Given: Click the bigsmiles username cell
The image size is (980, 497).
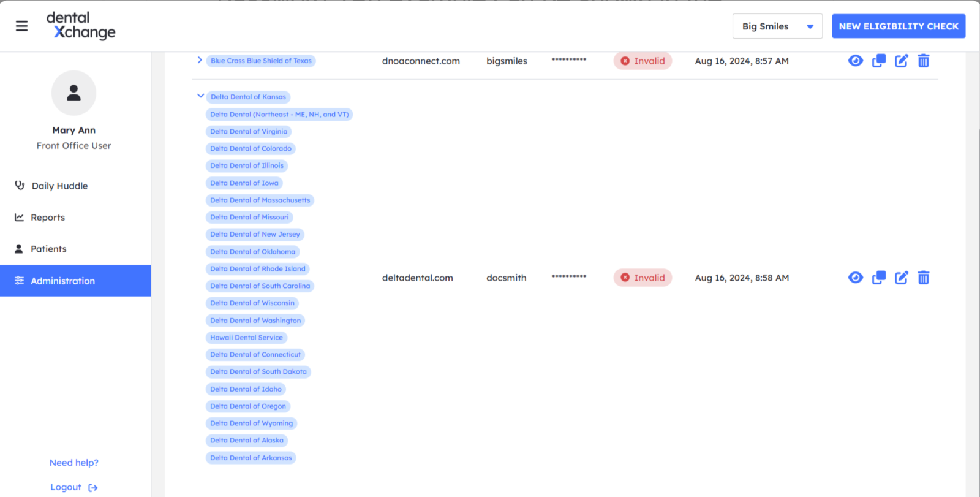Looking at the screenshot, I should (x=507, y=61).
